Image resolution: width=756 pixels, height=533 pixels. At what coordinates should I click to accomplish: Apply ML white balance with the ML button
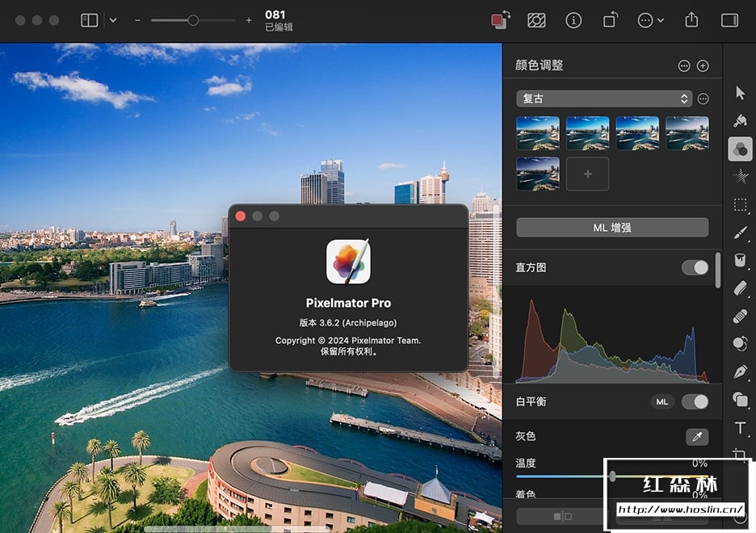[662, 401]
